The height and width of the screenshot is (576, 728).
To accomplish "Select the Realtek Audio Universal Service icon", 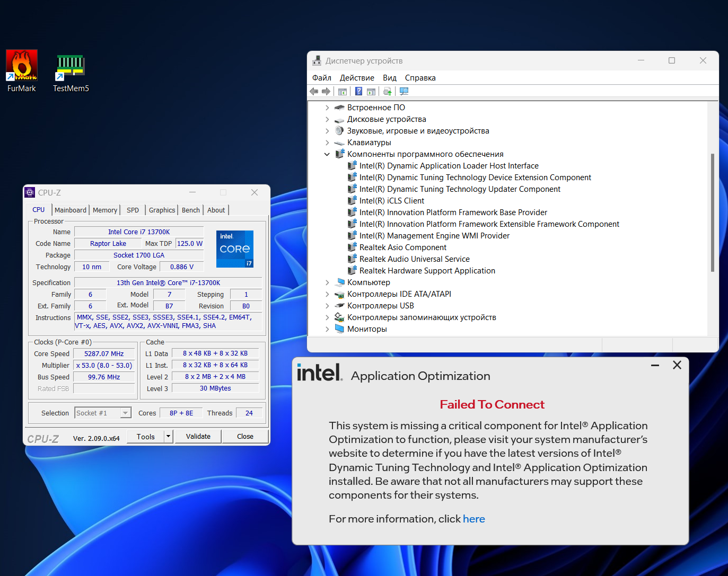I will click(352, 259).
